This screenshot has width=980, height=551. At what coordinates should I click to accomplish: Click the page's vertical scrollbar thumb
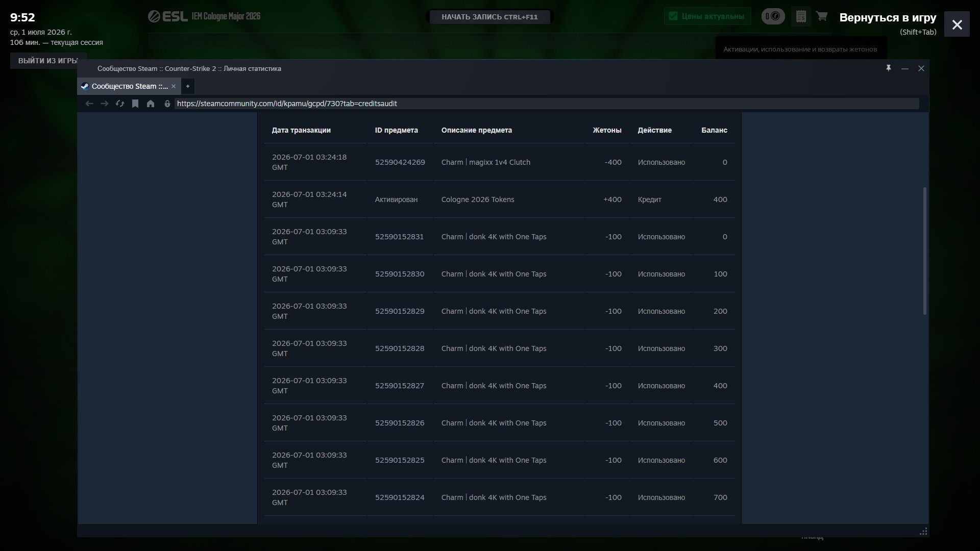pyautogui.click(x=924, y=251)
